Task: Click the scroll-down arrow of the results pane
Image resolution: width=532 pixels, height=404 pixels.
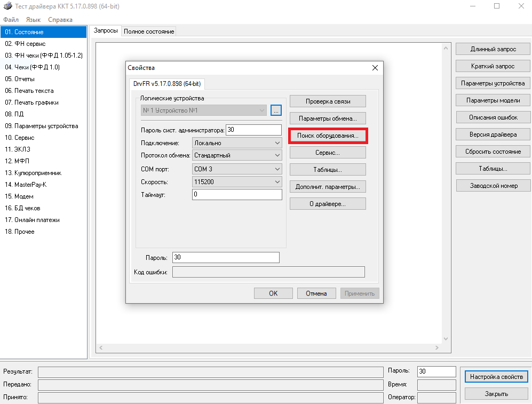Action: (446, 339)
